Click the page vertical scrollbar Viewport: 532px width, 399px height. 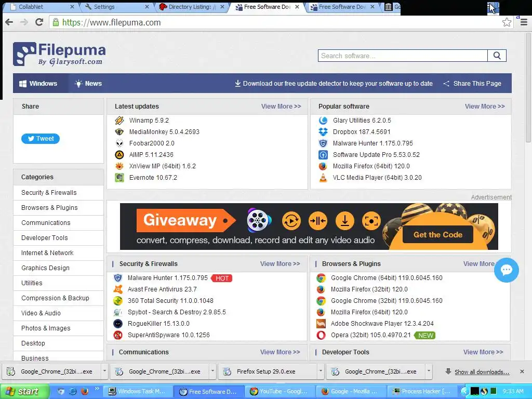(528, 87)
